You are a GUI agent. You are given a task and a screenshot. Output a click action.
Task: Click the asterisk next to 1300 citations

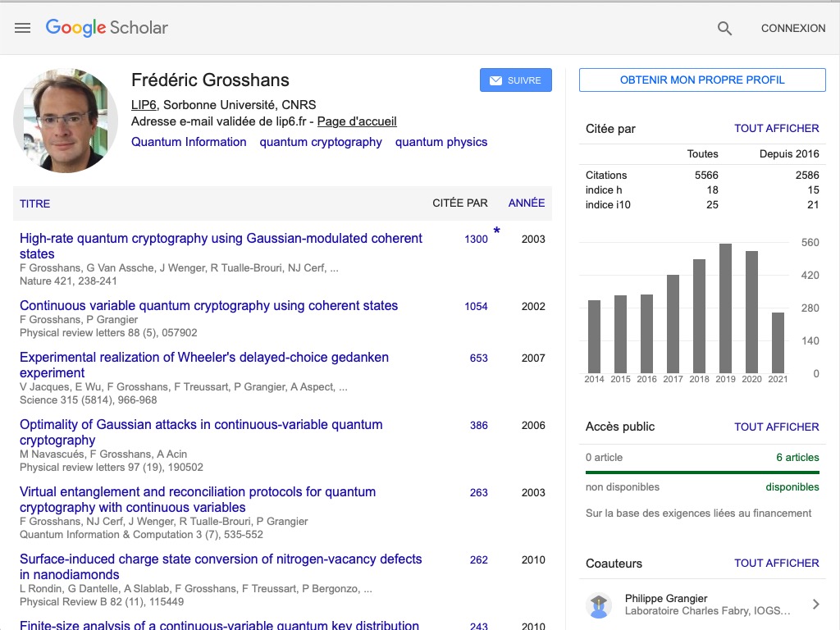[496, 232]
